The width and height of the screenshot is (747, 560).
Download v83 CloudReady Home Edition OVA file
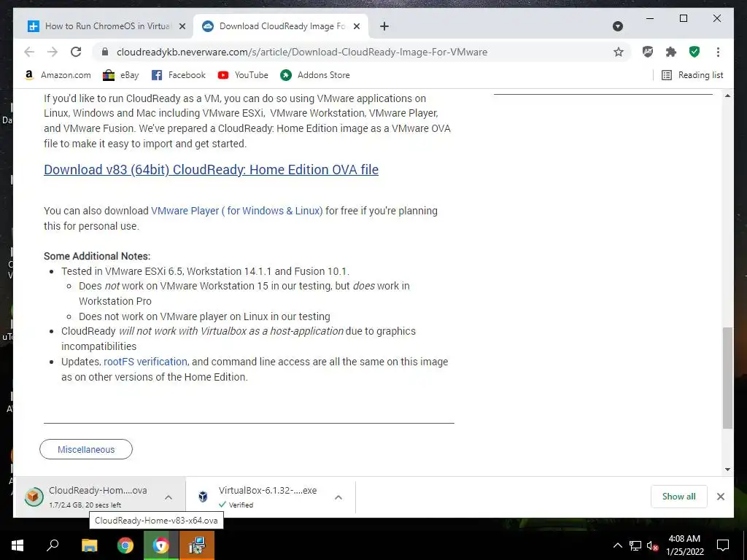click(211, 169)
